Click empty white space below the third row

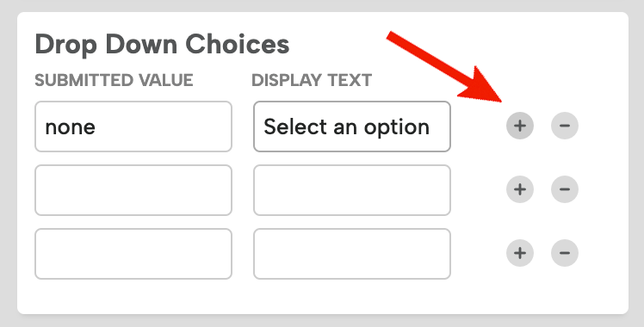click(x=322, y=298)
